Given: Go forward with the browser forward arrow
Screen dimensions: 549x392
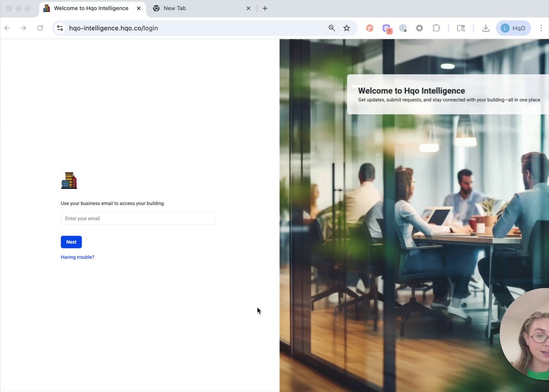Looking at the screenshot, I should 24,28.
